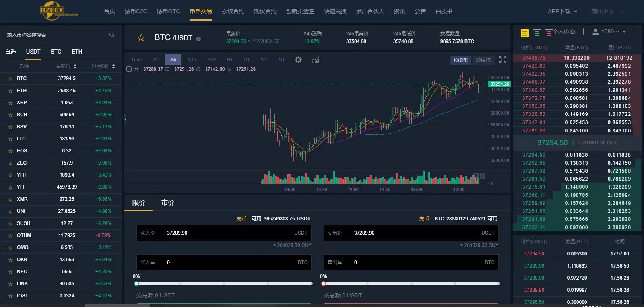The width and height of the screenshot is (644, 307).
Task: Show only sell orders in order book
Action: point(549,33)
